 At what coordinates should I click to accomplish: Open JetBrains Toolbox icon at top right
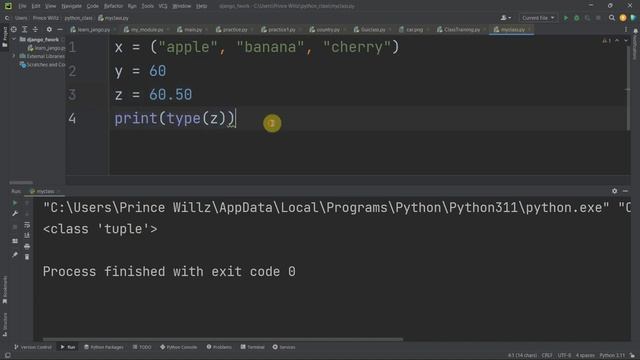[x=633, y=18]
